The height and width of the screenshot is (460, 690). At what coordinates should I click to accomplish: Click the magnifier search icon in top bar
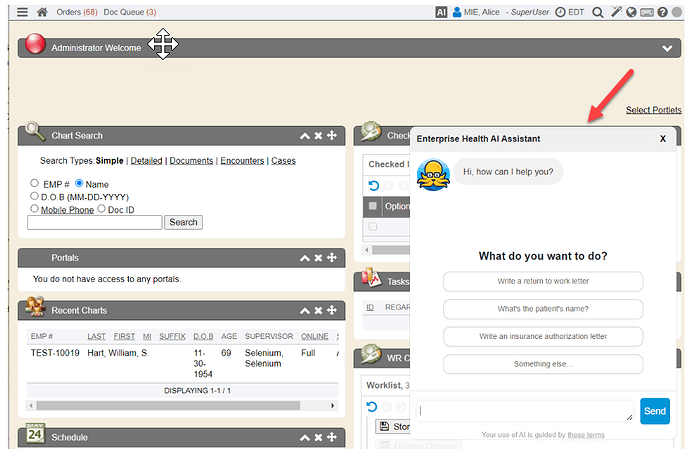click(x=597, y=13)
